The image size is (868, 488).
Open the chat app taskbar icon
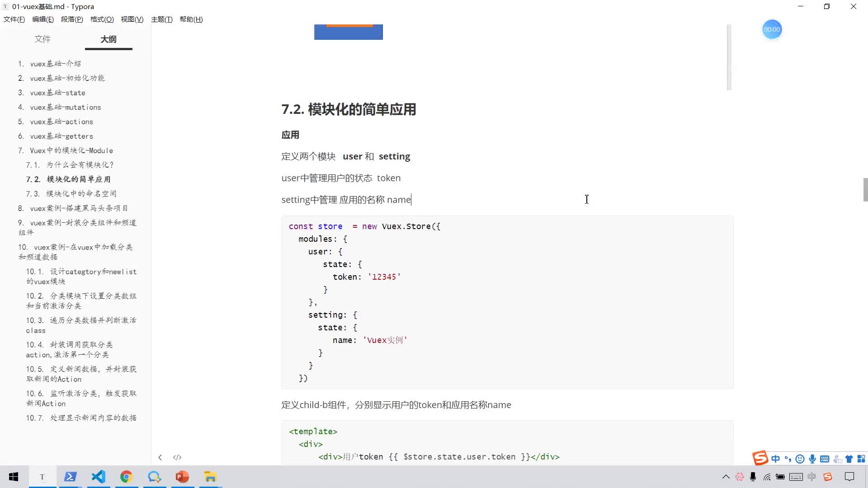point(154,477)
